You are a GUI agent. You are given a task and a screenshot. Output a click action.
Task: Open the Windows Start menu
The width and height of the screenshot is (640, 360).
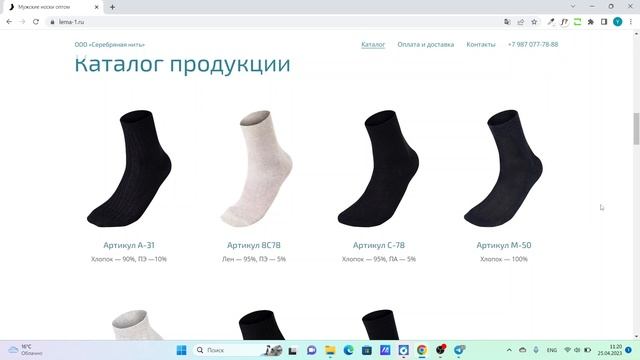pyautogui.click(x=181, y=350)
